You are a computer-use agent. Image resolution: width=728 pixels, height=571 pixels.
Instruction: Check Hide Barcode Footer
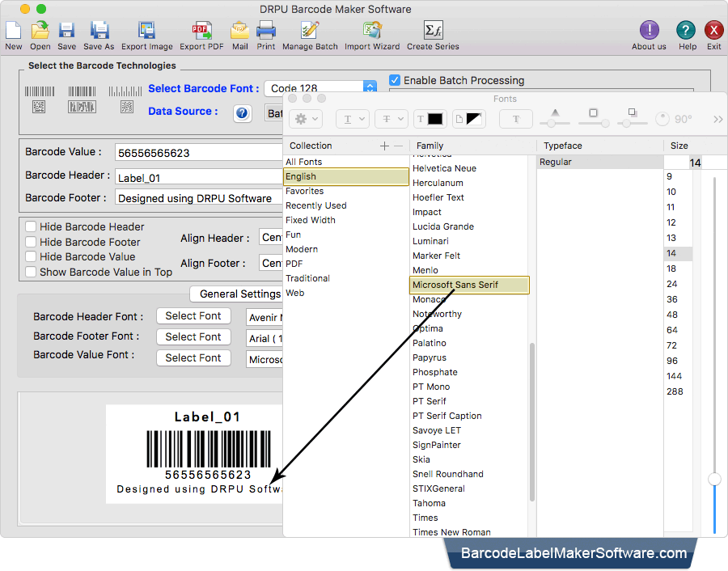(x=31, y=242)
